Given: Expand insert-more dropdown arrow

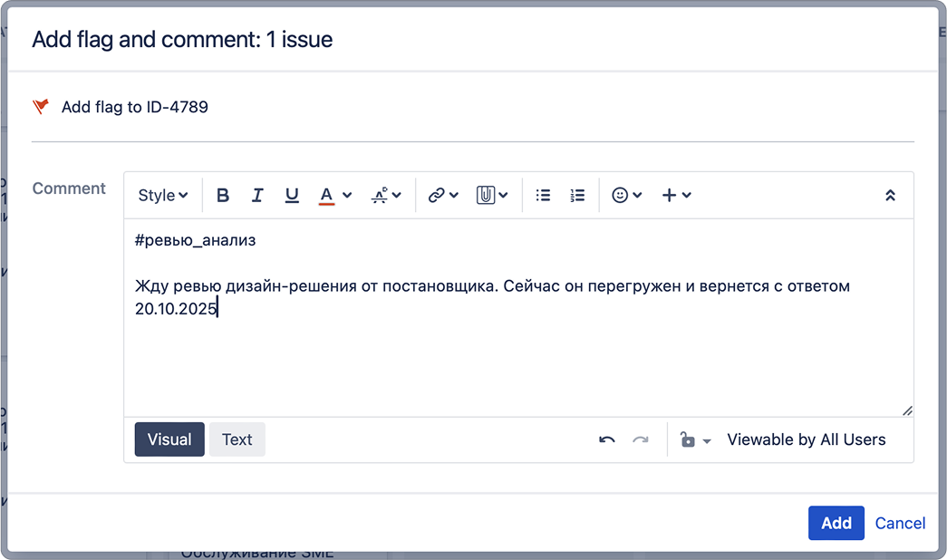Looking at the screenshot, I should click(x=687, y=195).
